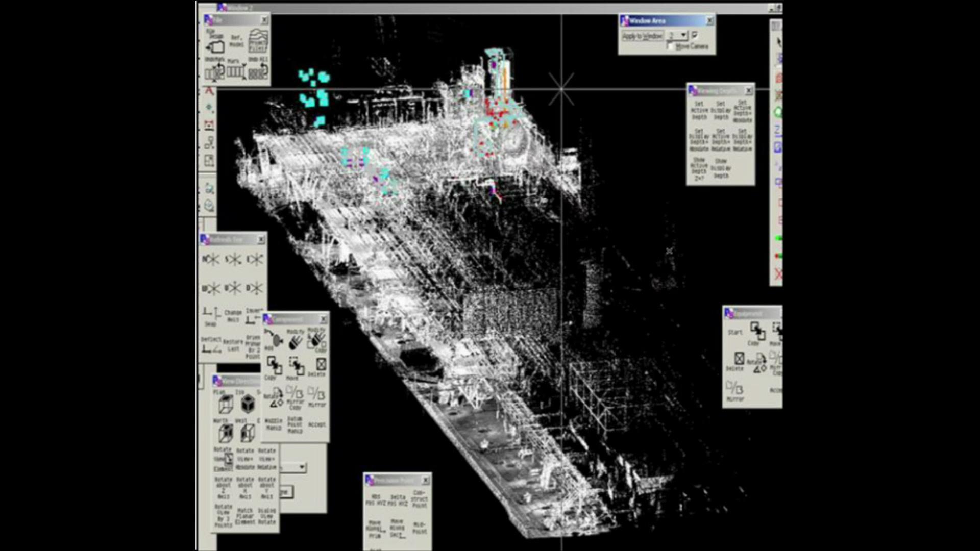This screenshot has height=551, width=980.
Task: Click the Move icon in Component palette
Action: (x=295, y=368)
